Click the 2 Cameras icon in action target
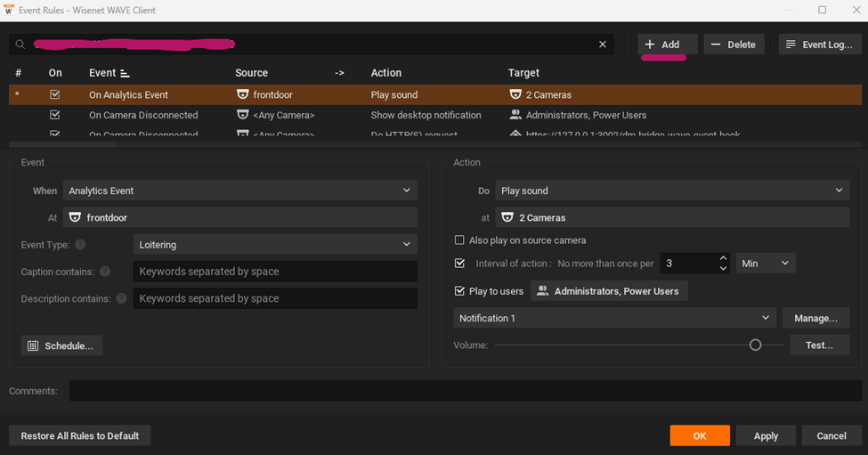 point(507,217)
